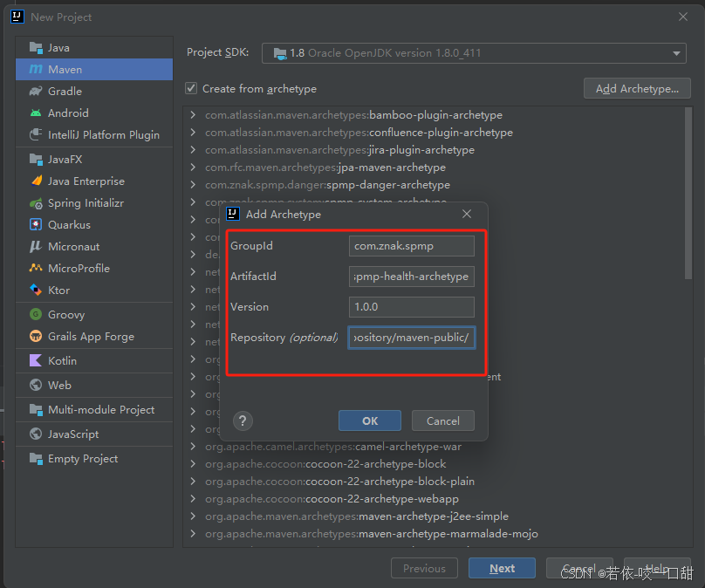Focus the Repository (optional) field
Screen dimensions: 705x588
click(x=412, y=337)
